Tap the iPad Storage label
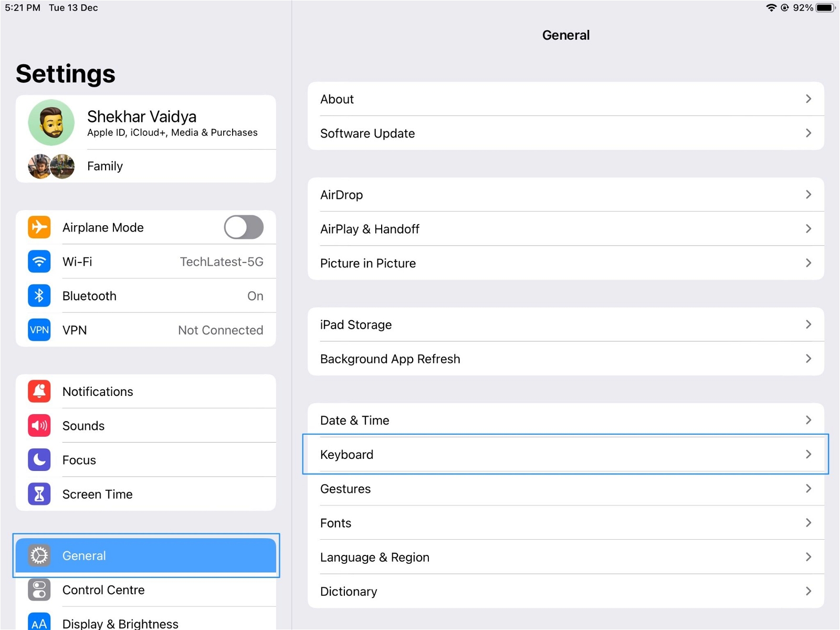The image size is (840, 630). [x=356, y=325]
